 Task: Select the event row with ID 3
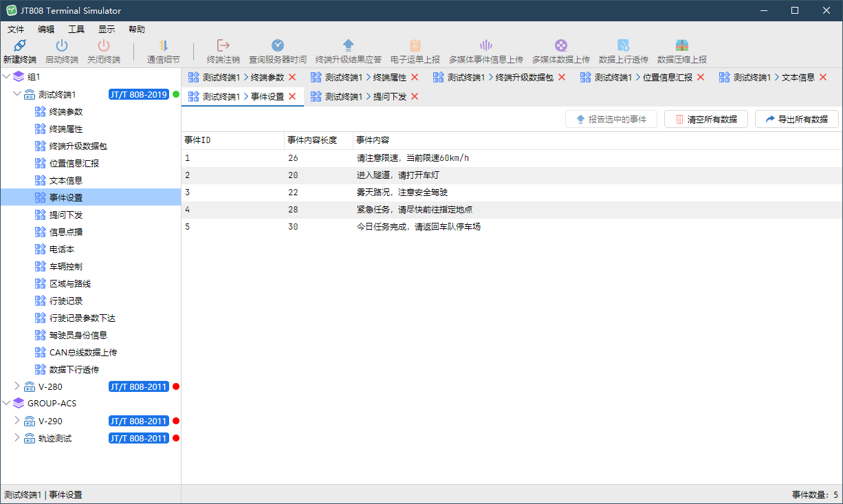click(413, 193)
